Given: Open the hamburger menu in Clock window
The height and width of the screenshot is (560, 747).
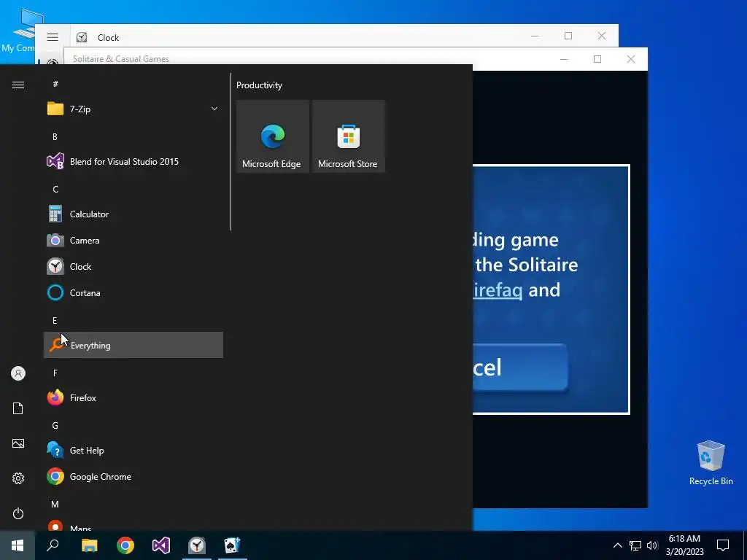Looking at the screenshot, I should coord(53,37).
